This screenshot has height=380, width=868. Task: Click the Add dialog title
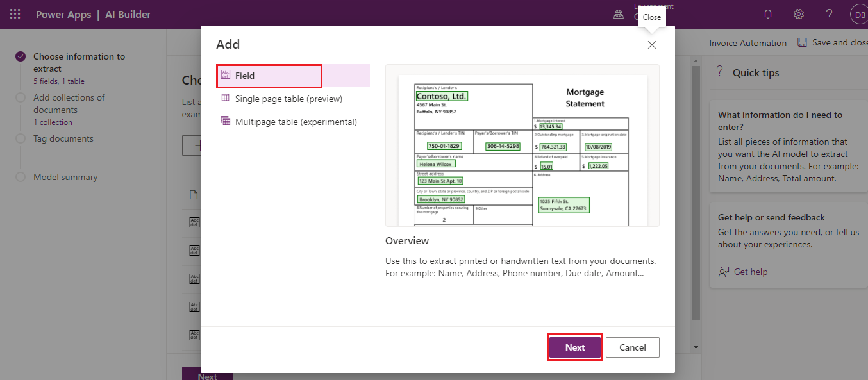coord(228,44)
